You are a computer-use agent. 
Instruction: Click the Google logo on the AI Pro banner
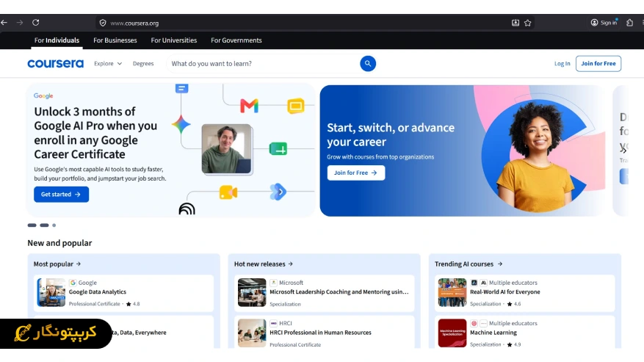43,95
